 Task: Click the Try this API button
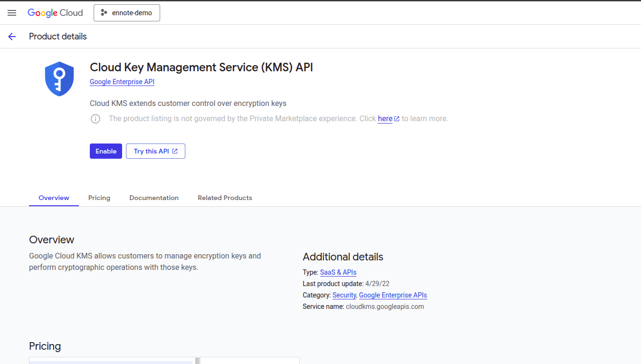(x=155, y=151)
